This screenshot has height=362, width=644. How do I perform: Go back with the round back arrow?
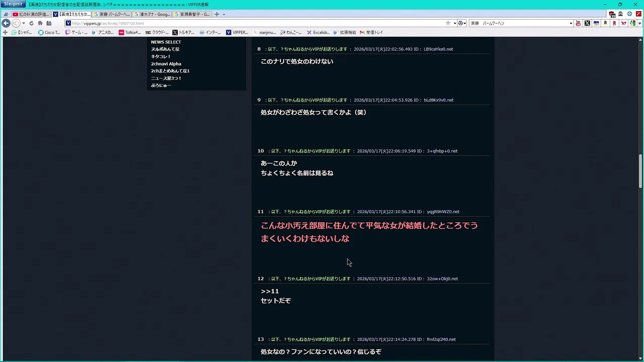tap(6, 23)
